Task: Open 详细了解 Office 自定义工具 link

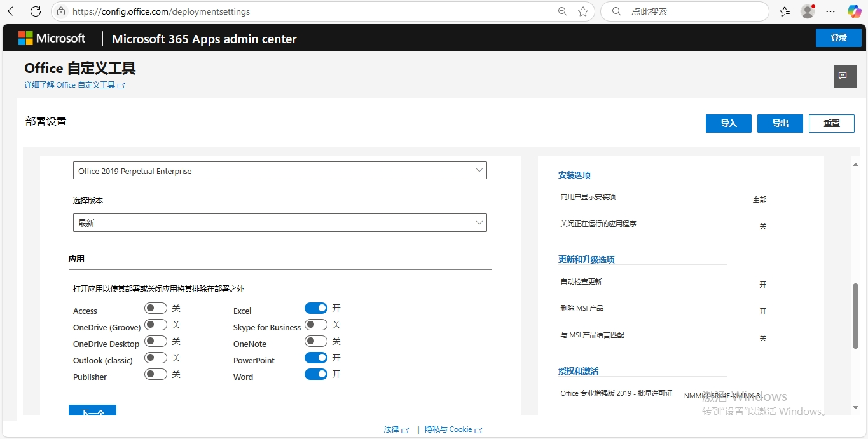Action: (74, 84)
